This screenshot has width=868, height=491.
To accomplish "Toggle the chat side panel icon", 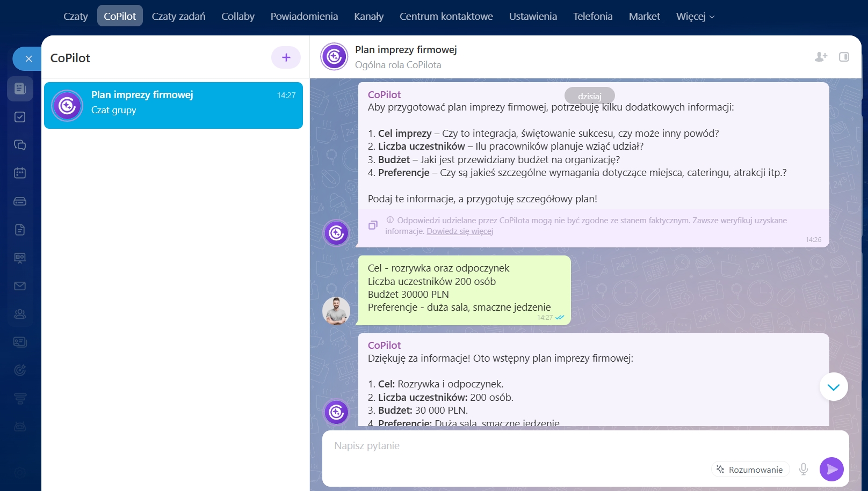I will pos(844,57).
